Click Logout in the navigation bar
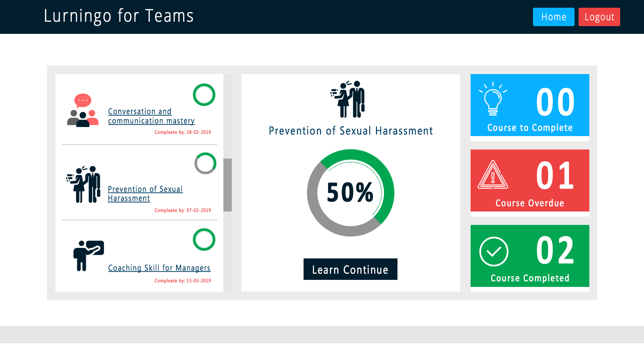The width and height of the screenshot is (644, 362). tap(599, 17)
